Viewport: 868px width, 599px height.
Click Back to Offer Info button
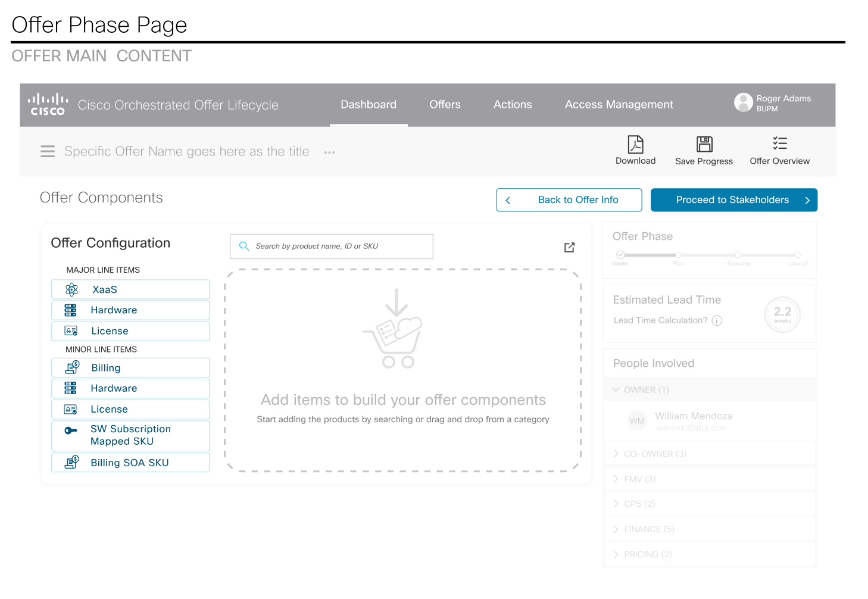(569, 200)
